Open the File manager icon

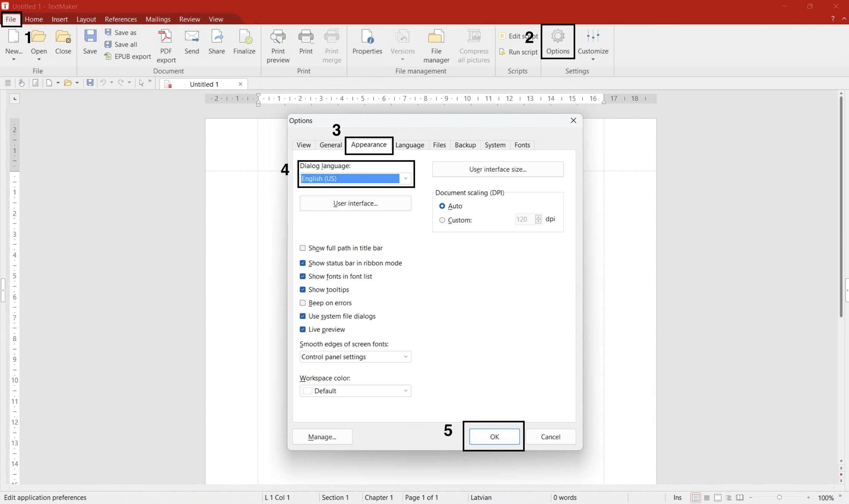pyautogui.click(x=436, y=37)
